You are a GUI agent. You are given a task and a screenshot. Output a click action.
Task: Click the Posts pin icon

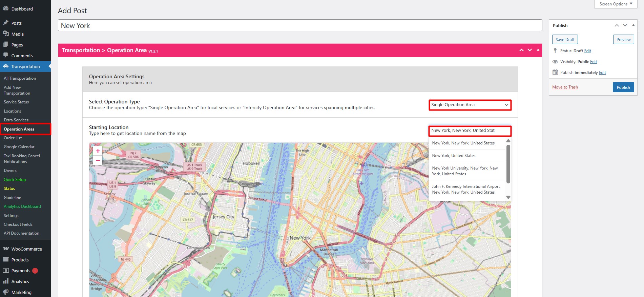pos(6,23)
